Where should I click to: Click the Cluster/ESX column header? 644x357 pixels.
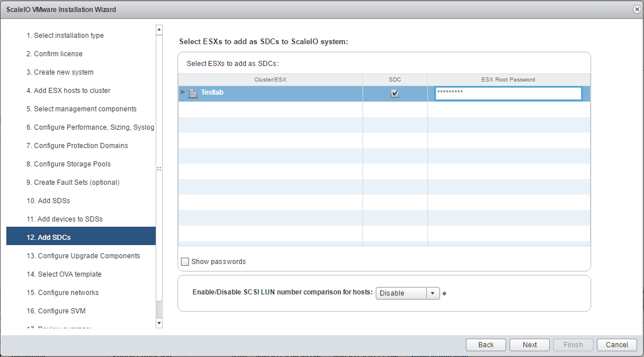[270, 80]
